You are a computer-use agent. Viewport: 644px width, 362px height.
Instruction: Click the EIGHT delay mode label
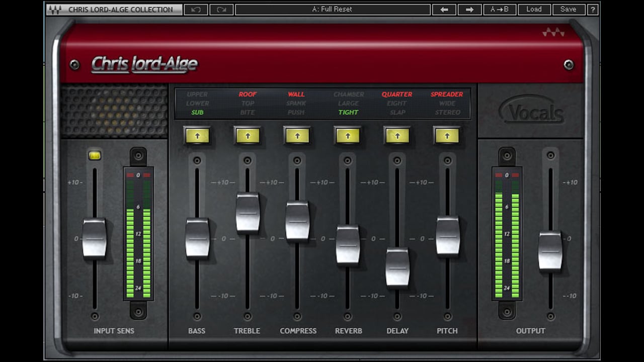tap(397, 104)
